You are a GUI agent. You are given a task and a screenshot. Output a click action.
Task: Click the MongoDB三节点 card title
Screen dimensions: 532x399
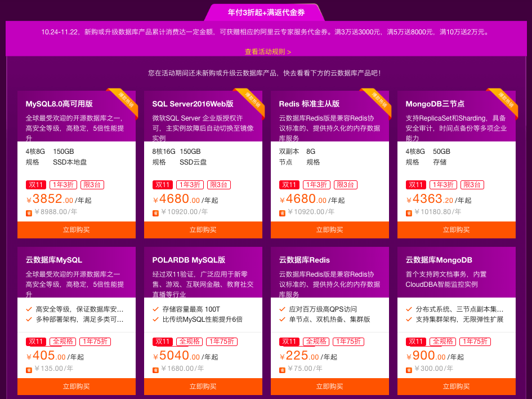tap(435, 104)
